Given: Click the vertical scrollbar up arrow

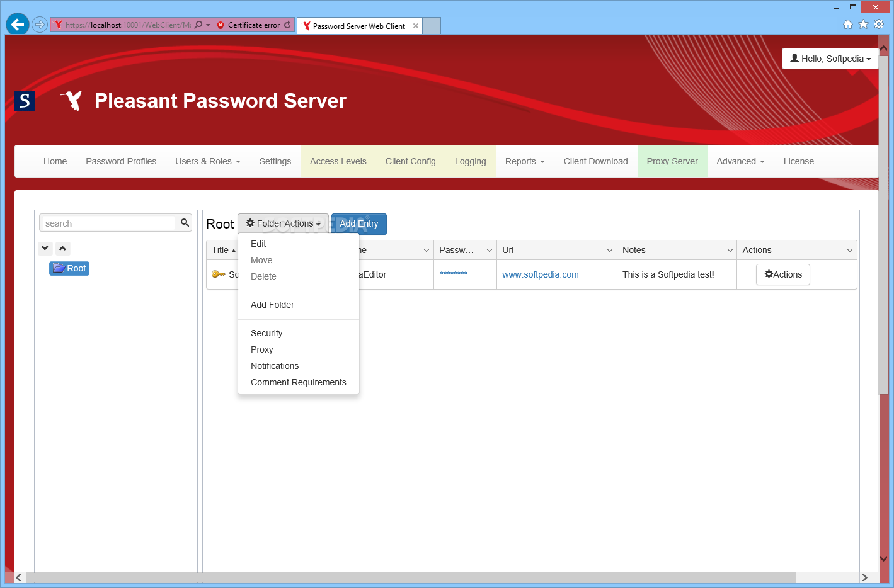Looking at the screenshot, I should click(883, 48).
